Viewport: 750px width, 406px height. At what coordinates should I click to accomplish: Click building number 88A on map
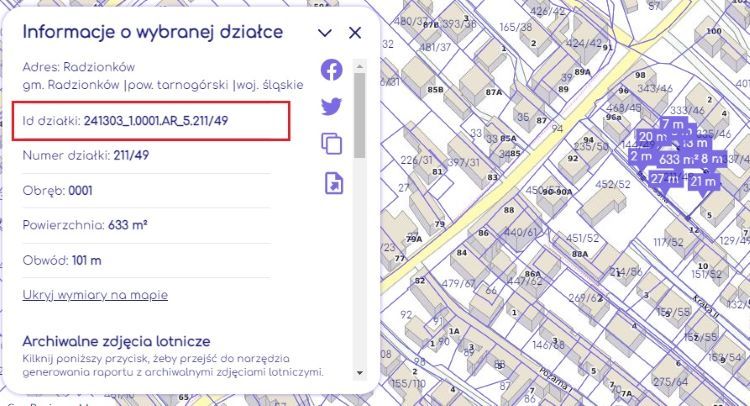point(580,254)
